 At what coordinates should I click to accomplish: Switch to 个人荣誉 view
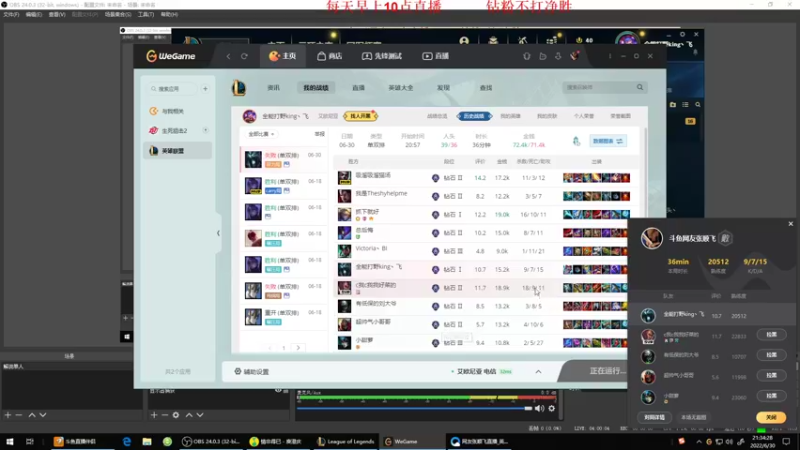point(584,116)
